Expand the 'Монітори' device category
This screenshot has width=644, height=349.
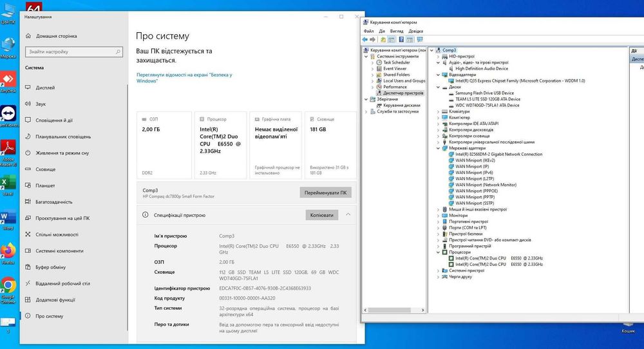(x=438, y=216)
